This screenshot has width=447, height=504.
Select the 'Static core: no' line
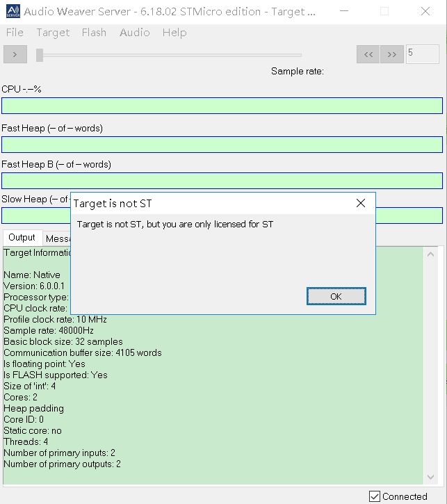tap(33, 431)
